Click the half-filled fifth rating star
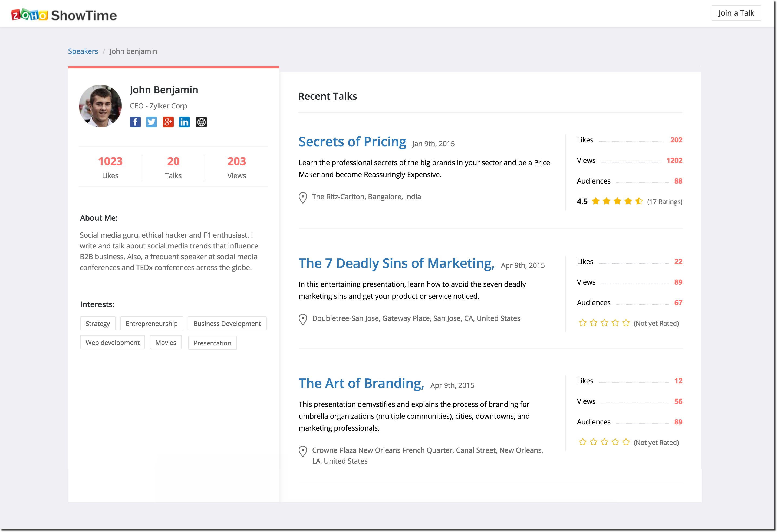Viewport: 777px width, 532px height. 639,201
